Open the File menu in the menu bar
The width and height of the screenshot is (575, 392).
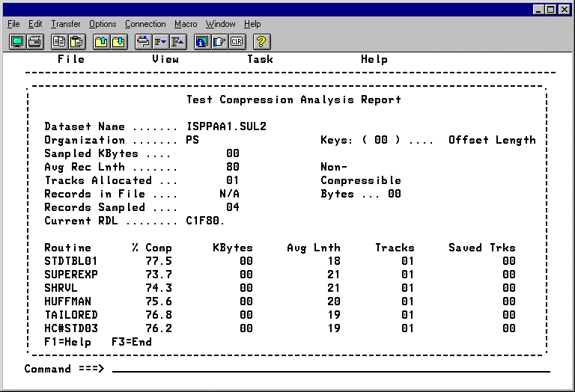pos(13,24)
